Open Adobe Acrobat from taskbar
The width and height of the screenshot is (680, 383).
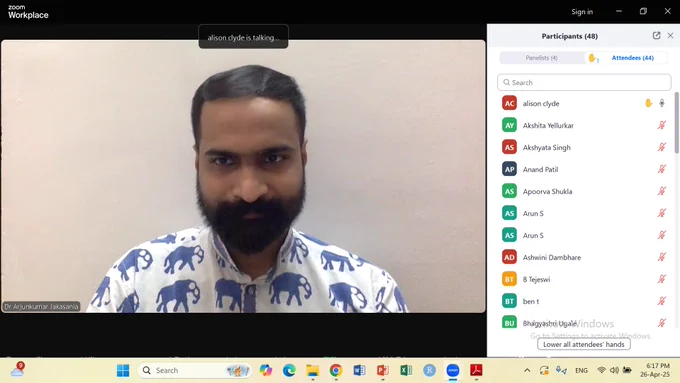click(x=476, y=370)
